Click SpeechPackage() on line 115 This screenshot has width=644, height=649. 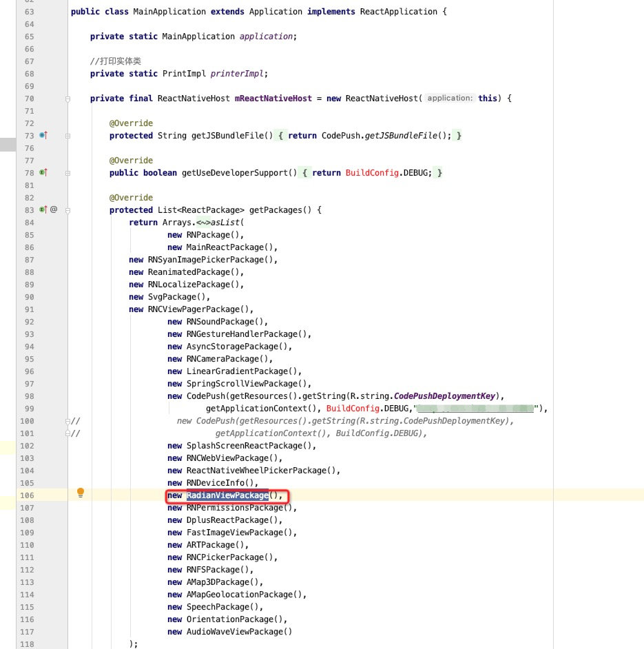222,607
